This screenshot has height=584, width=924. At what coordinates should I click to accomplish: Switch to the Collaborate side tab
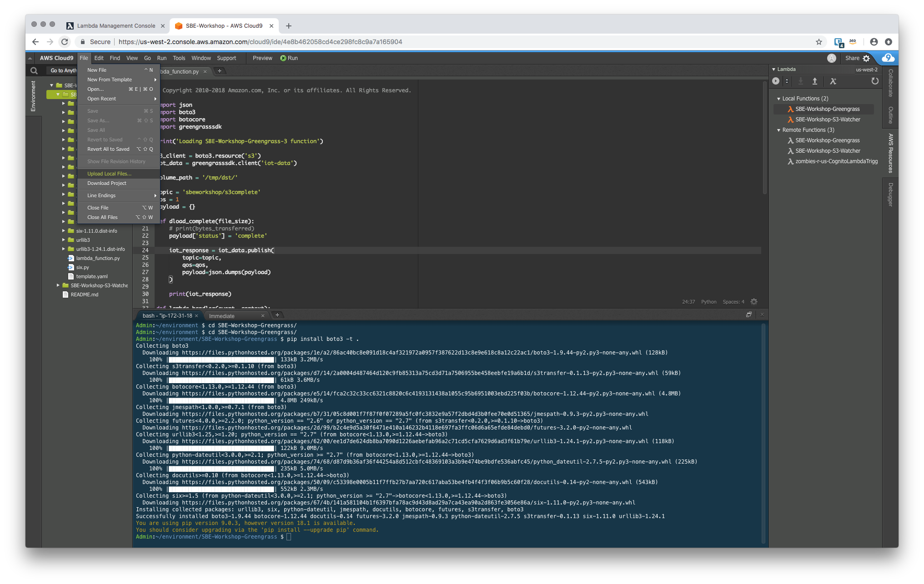[890, 83]
